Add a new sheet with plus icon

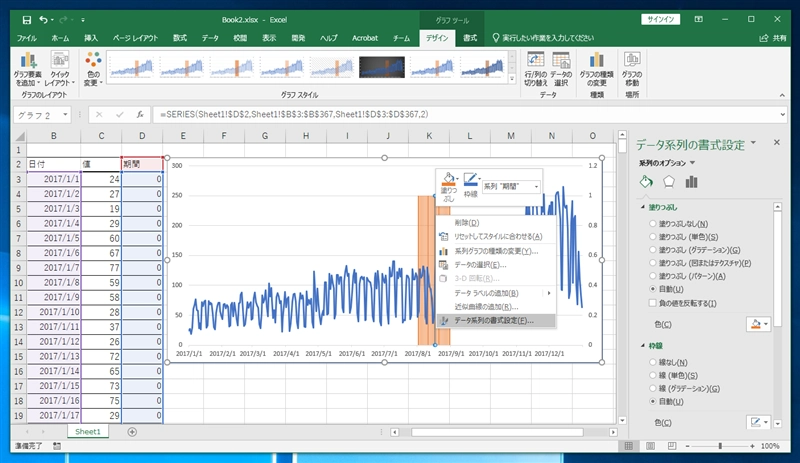point(132,432)
